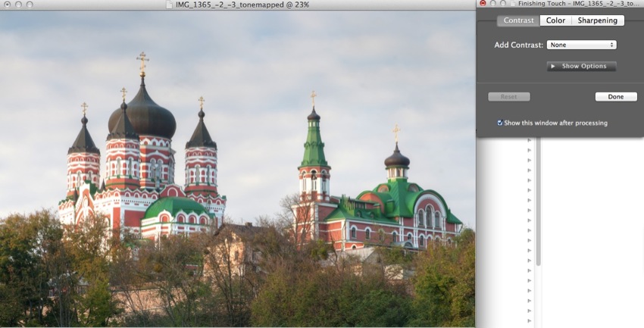Click title text 'IMG_1365_-2_-3_tonemapped @ 23%'

point(242,5)
